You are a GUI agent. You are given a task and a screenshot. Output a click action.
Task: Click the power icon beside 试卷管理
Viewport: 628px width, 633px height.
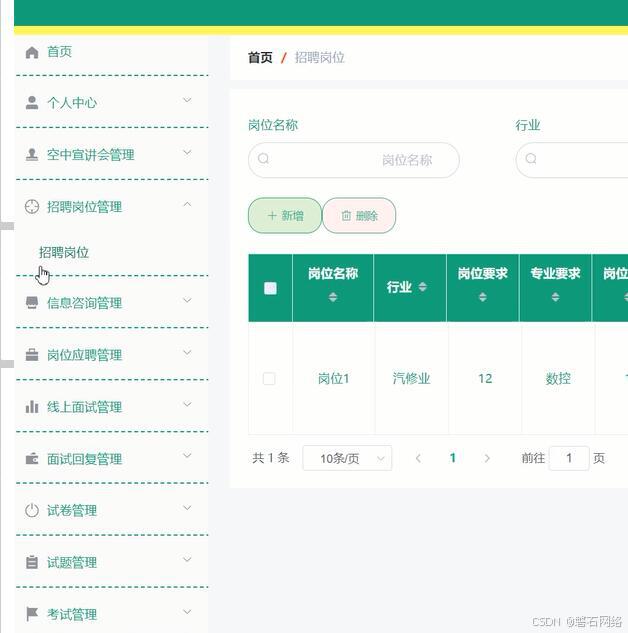[32, 511]
